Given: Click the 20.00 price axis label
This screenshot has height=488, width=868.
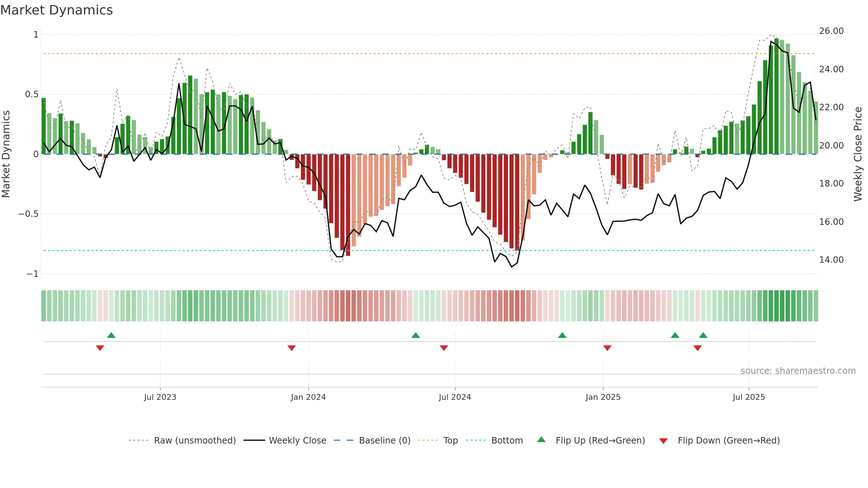Looking at the screenshot, I should 831,145.
